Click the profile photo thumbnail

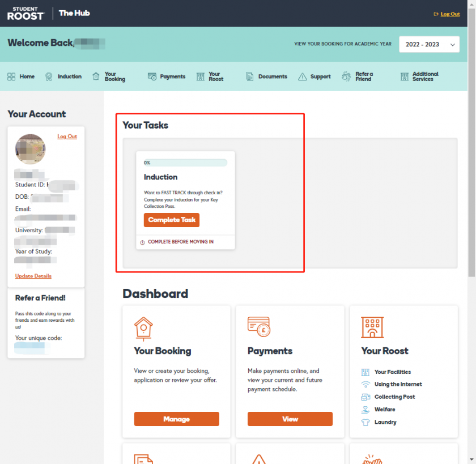click(x=30, y=149)
